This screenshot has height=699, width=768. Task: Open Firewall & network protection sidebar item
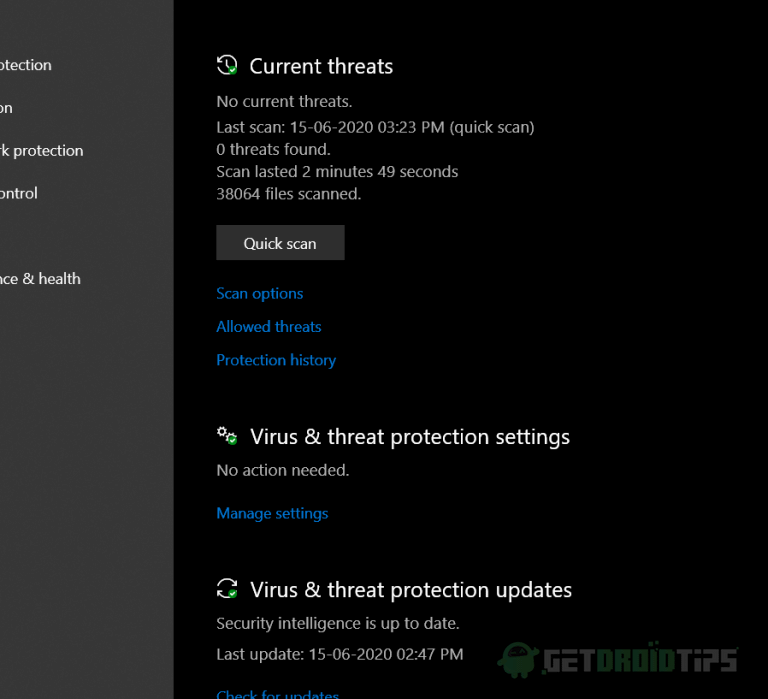pos(42,151)
